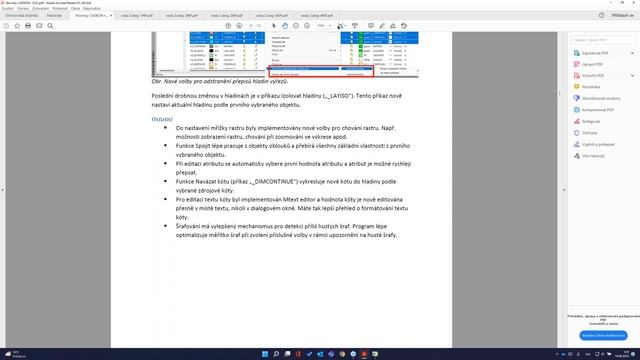Select the Hand pan tool
The height and width of the screenshot is (360, 640).
[x=285, y=26]
